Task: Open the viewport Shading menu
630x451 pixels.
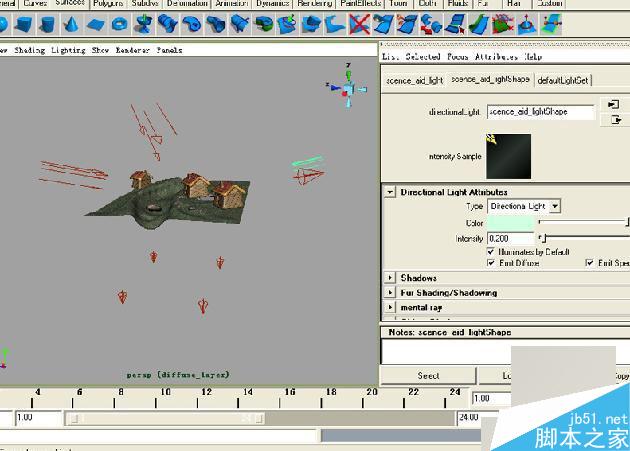Action: coord(30,50)
